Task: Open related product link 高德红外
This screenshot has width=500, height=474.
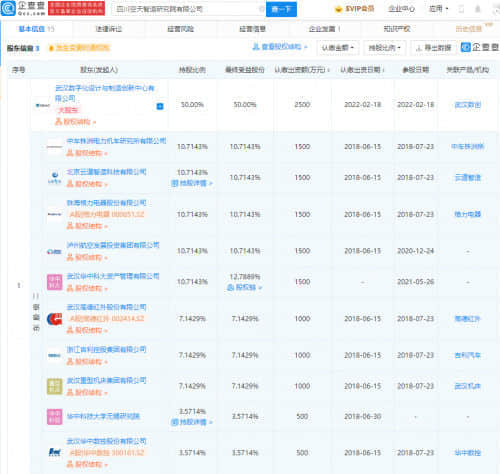Action: pyautogui.click(x=468, y=319)
